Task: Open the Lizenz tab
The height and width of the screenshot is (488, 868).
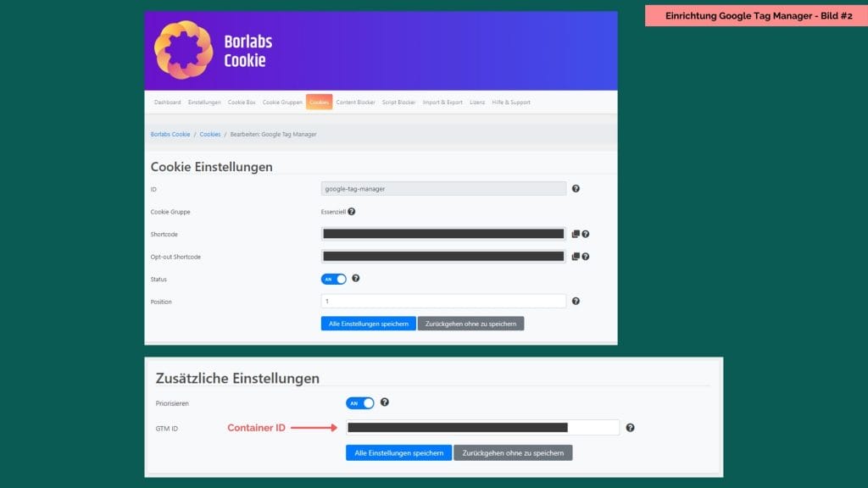Action: coord(477,103)
